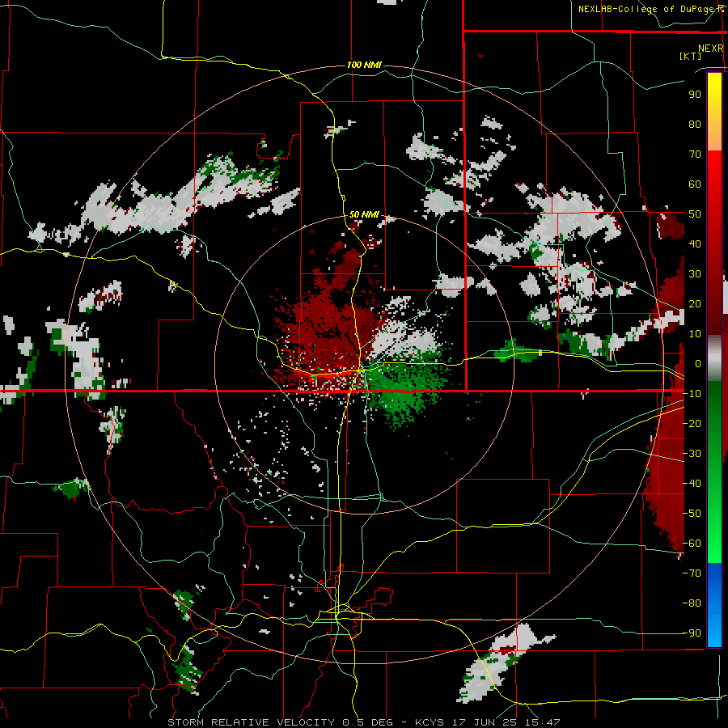The height and width of the screenshot is (728, 728).
Task: Select the -10 knot scale label
Action: tap(692, 394)
